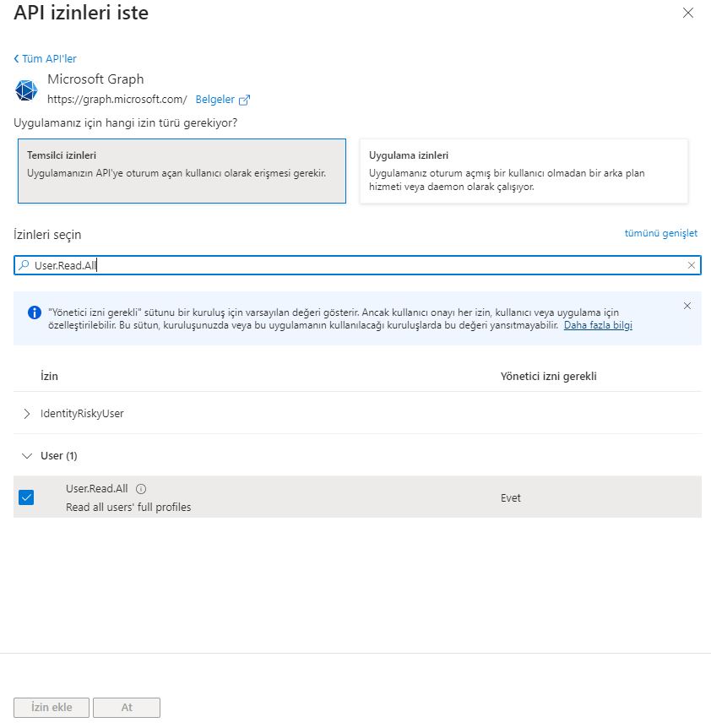Click the Microsoft Graph logo icon

tap(26, 90)
